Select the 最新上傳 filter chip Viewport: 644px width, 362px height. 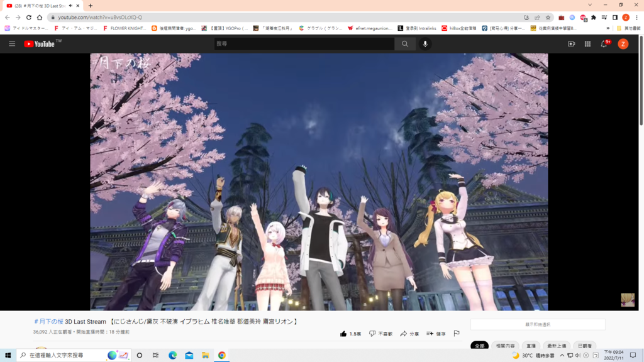click(x=557, y=346)
